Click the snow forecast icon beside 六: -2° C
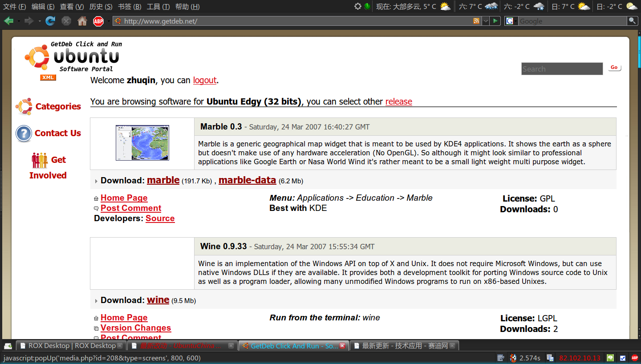Viewport: 641px width, 364px height. [539, 6]
